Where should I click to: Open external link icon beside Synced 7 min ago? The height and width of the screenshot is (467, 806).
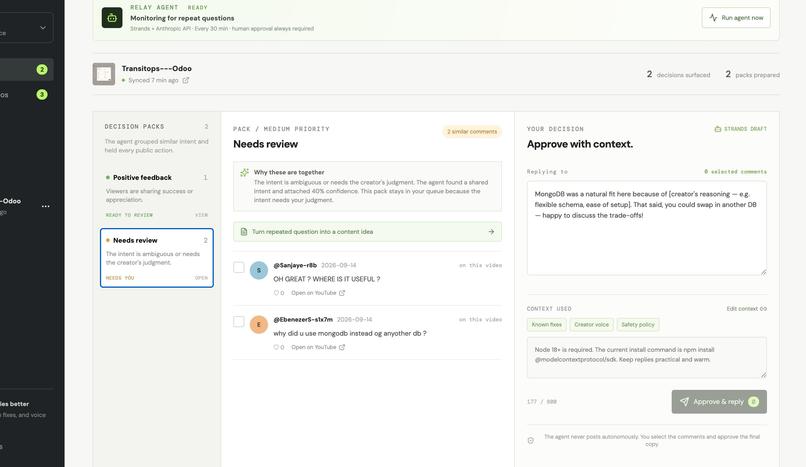186,80
